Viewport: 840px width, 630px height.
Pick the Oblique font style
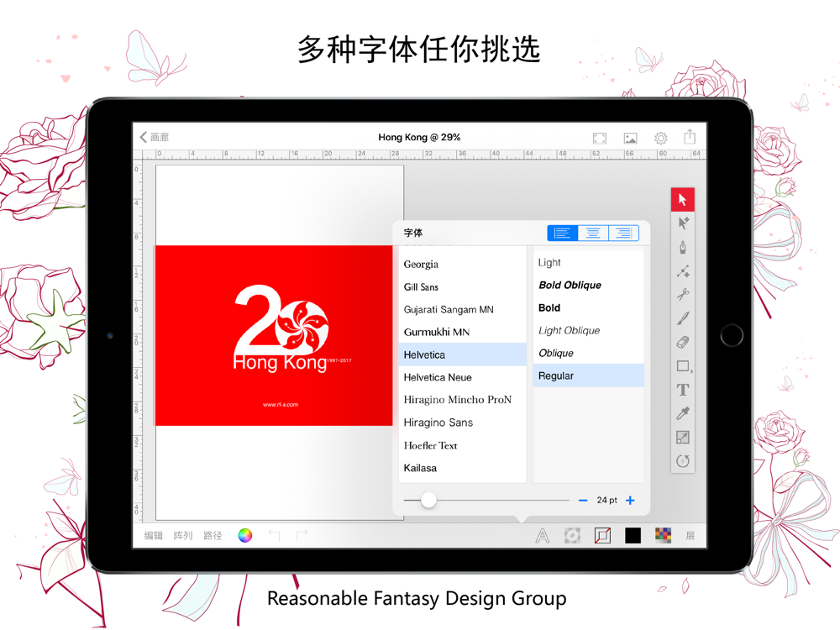pos(589,353)
